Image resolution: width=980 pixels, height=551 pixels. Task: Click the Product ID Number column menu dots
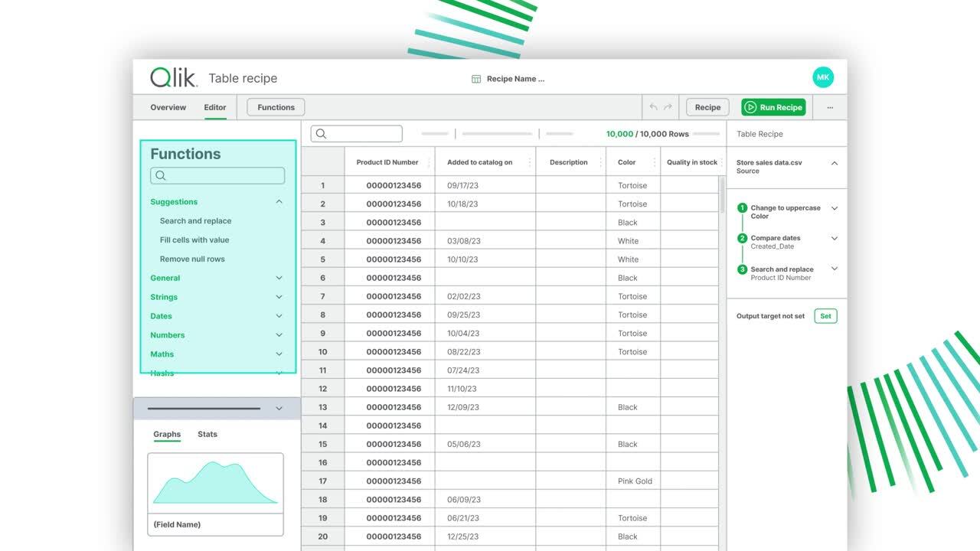(x=428, y=162)
